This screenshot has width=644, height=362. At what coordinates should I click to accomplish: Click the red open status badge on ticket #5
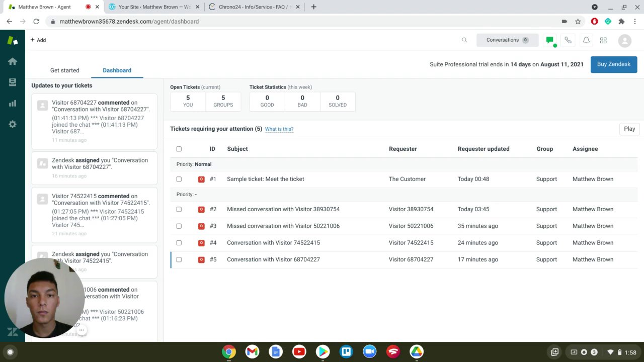[201, 259]
